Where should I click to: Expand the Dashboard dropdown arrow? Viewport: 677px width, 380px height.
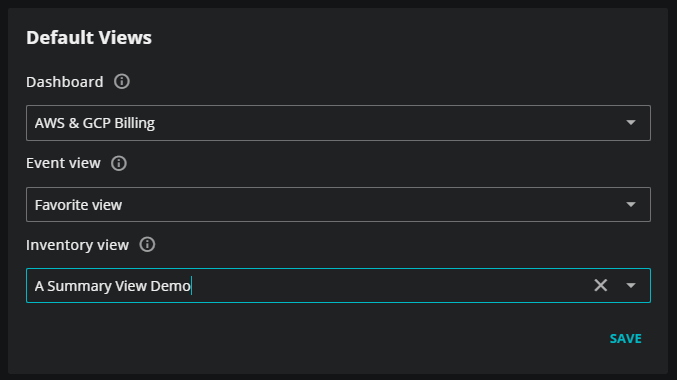[x=631, y=123]
